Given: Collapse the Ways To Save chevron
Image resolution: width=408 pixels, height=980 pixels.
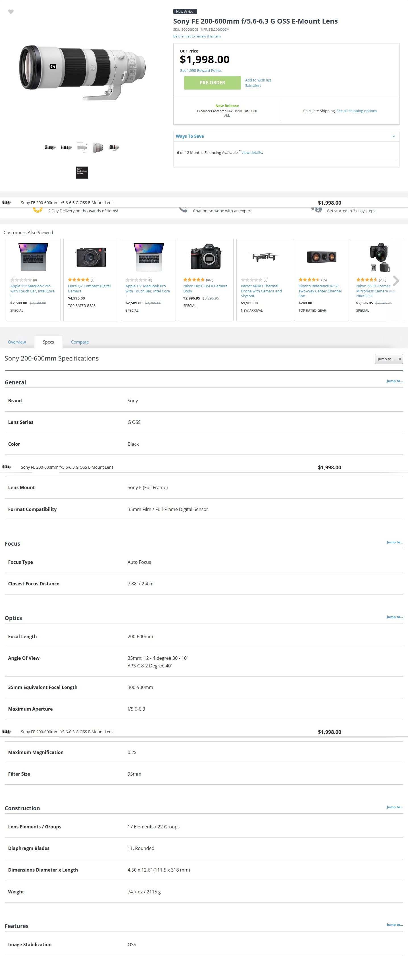Looking at the screenshot, I should (394, 136).
